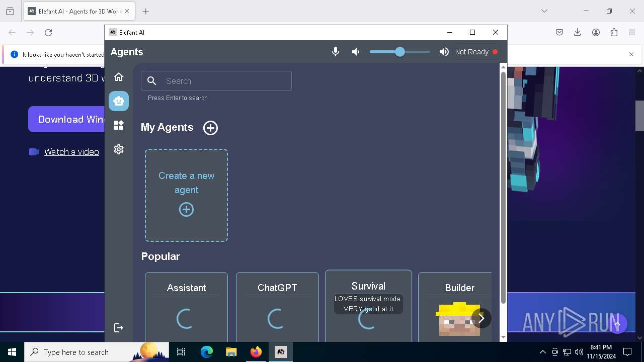Open Firefox list all tabs dropdown
Image resolution: width=644 pixels, height=362 pixels.
544,11
